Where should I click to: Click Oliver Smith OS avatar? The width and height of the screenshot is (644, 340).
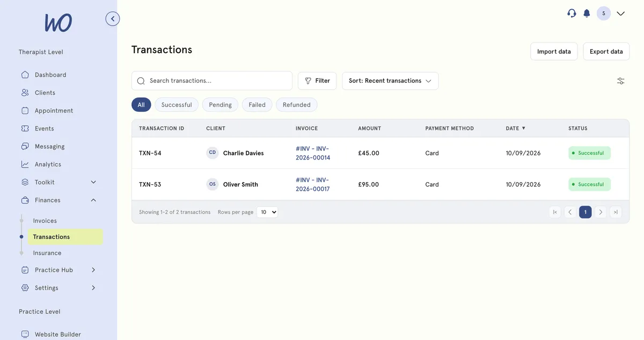213,184
